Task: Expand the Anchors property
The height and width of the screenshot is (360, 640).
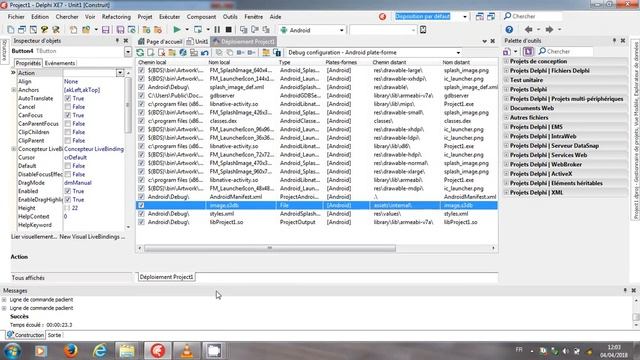Action: tap(13, 90)
